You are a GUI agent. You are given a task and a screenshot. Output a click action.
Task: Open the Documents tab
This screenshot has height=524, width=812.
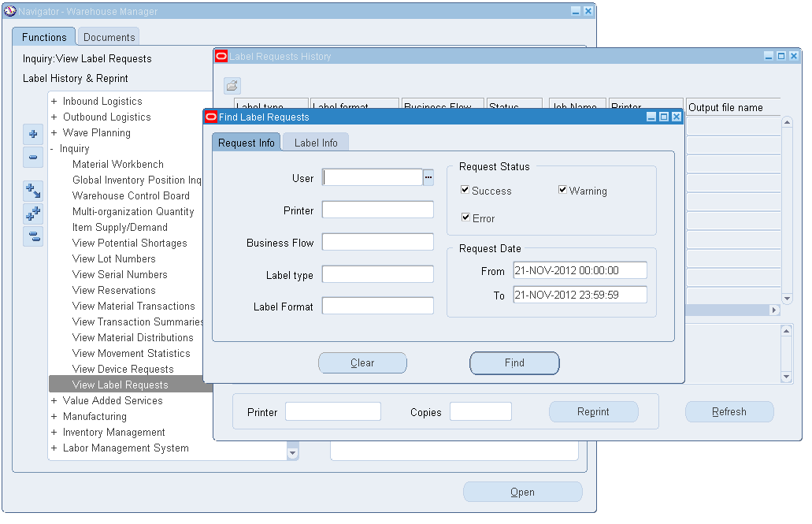click(108, 36)
